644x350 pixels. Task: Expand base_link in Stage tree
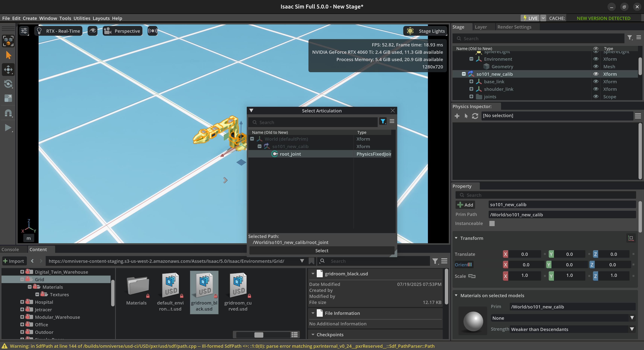[x=471, y=81]
